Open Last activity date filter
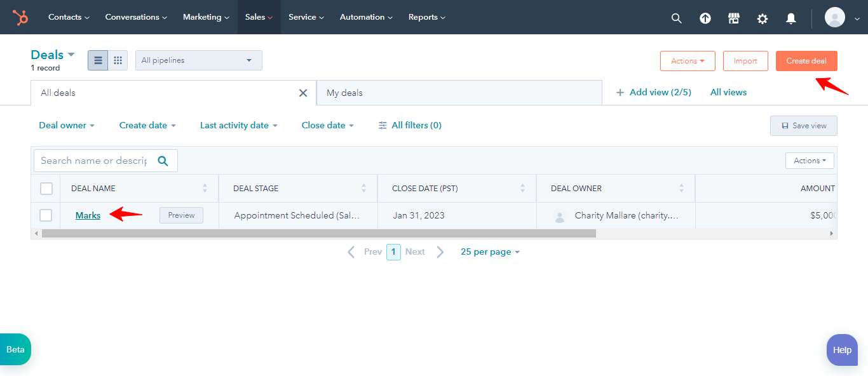The width and height of the screenshot is (868, 376). tap(239, 125)
